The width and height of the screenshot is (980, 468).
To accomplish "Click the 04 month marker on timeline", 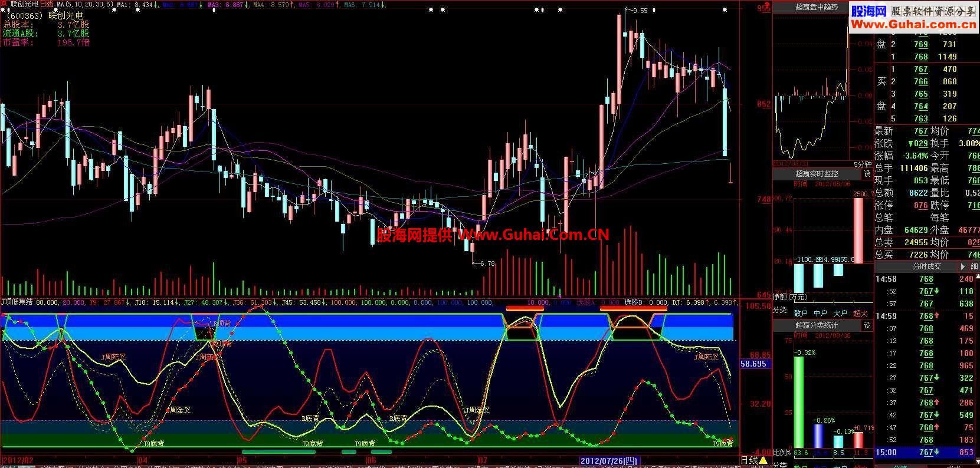I will tap(142, 460).
